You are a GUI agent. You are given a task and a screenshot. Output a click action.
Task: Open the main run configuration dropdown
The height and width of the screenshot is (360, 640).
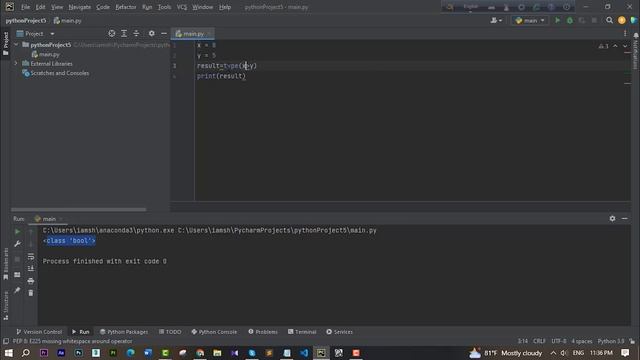(530, 20)
